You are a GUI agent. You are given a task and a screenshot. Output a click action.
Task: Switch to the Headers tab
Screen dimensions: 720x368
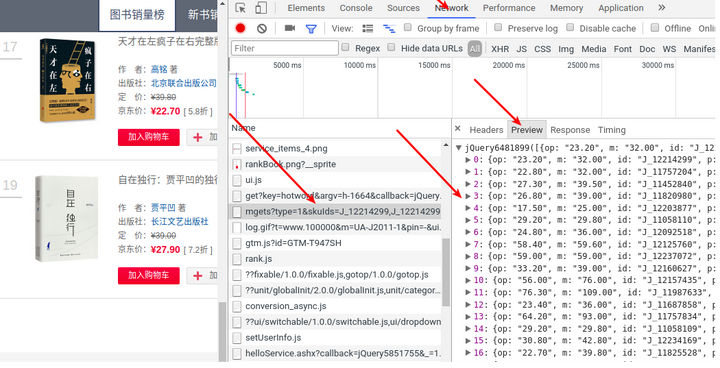486,130
